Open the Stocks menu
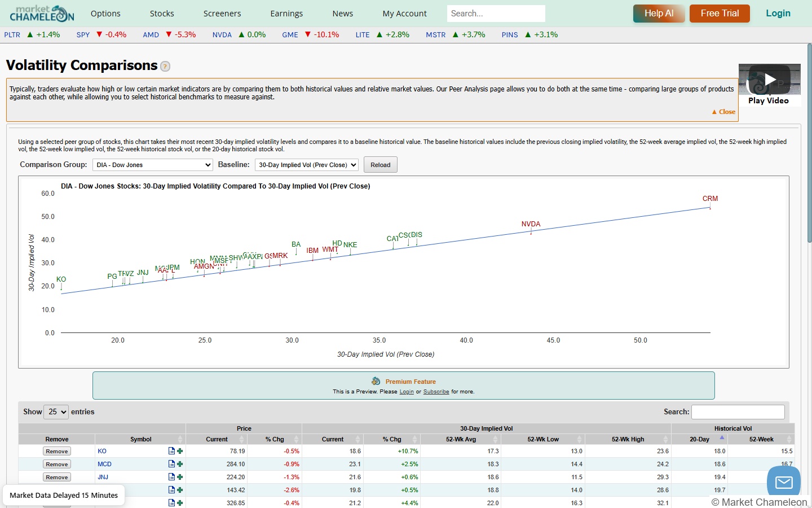812x508 pixels. tap(162, 14)
